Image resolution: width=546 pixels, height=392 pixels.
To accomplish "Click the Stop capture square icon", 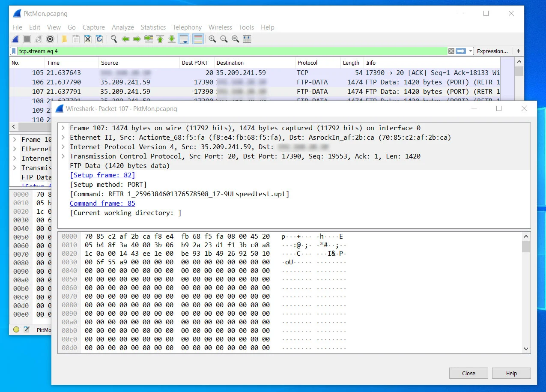I will click(x=27, y=39).
